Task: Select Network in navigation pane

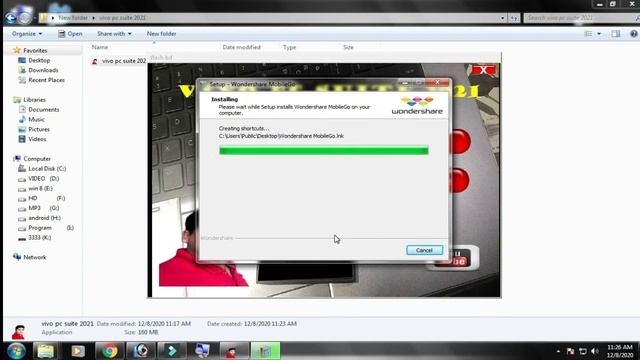Action: (35, 257)
